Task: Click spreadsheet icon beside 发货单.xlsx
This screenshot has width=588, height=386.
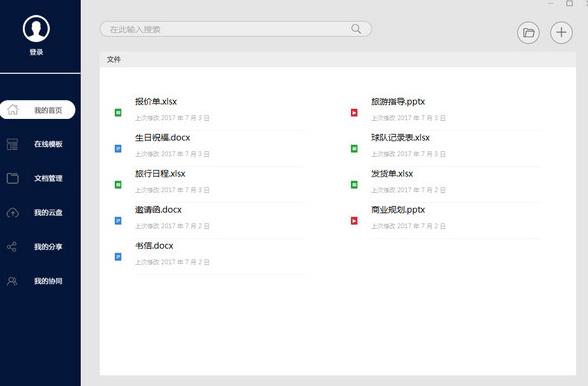Action: tap(354, 185)
